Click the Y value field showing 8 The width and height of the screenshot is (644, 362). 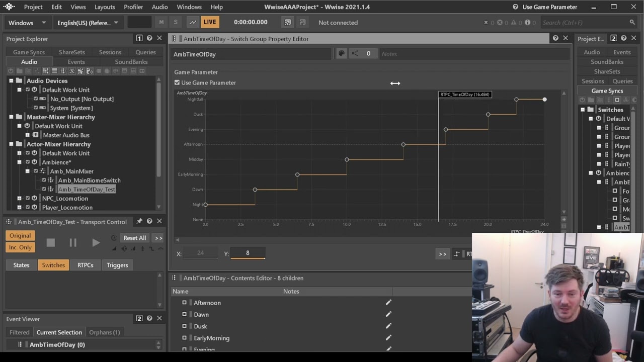[x=248, y=253]
